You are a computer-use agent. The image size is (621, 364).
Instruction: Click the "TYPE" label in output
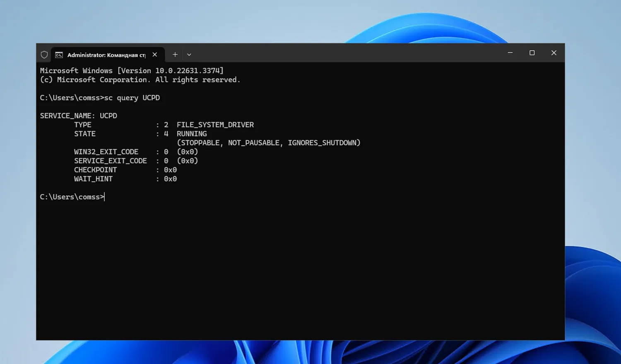(x=83, y=125)
